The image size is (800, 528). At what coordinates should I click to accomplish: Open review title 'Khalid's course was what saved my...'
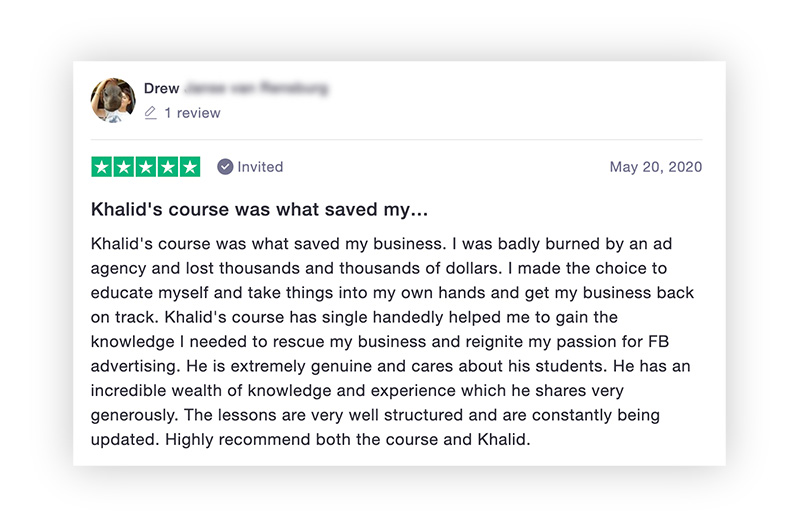(x=259, y=210)
